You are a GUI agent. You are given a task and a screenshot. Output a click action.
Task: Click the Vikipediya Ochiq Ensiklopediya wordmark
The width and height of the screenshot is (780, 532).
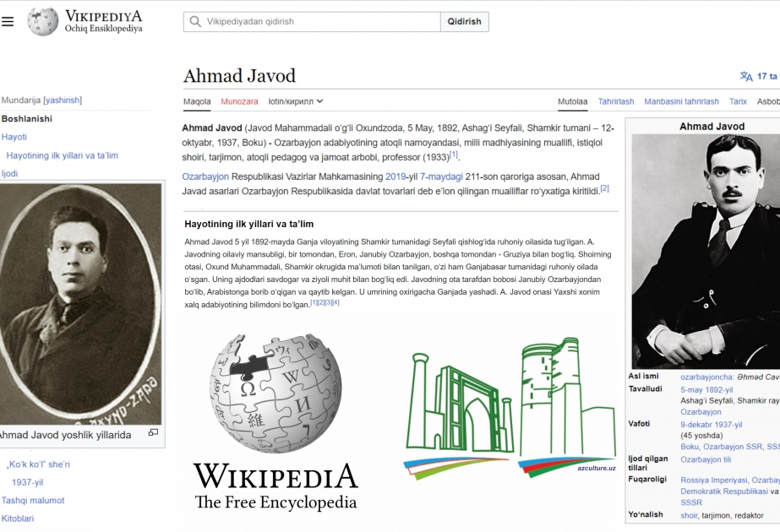[103, 21]
